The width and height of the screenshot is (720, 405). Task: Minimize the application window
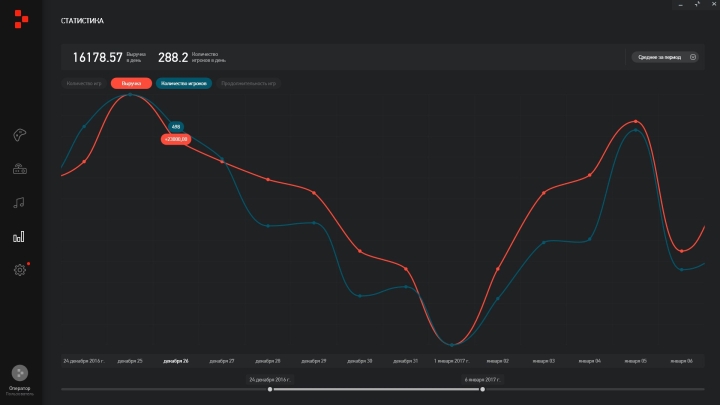[x=681, y=5]
